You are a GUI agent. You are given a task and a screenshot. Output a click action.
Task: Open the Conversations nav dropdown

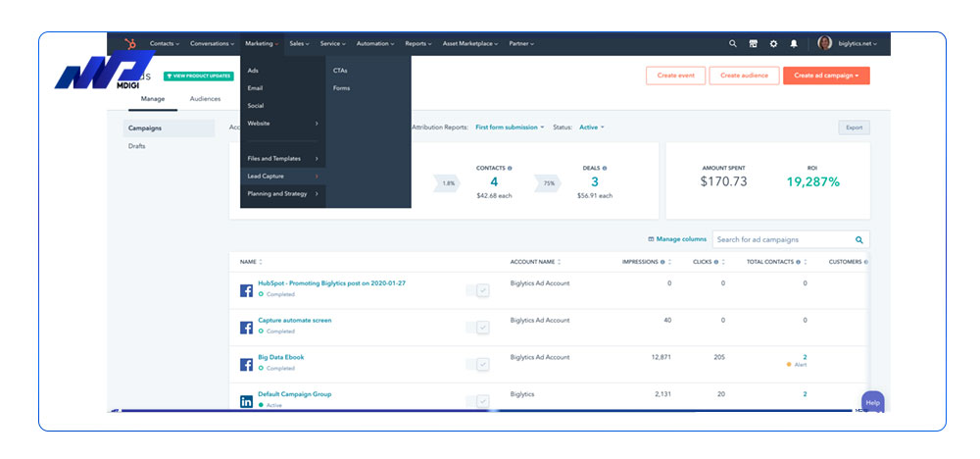[x=212, y=44]
